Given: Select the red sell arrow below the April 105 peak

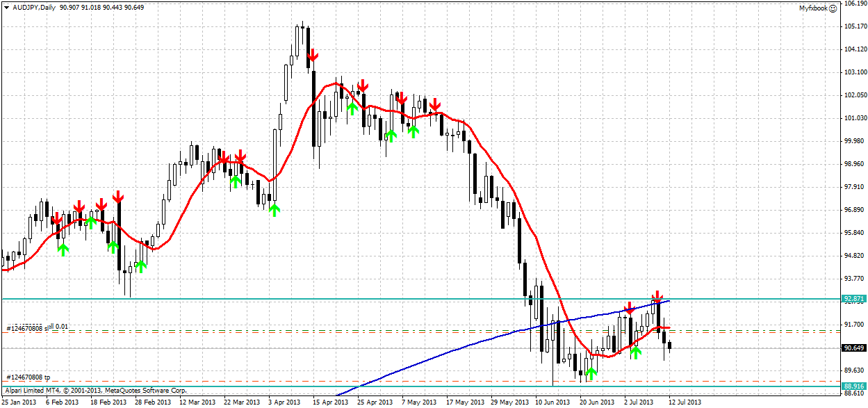Looking at the screenshot, I should (x=313, y=55).
